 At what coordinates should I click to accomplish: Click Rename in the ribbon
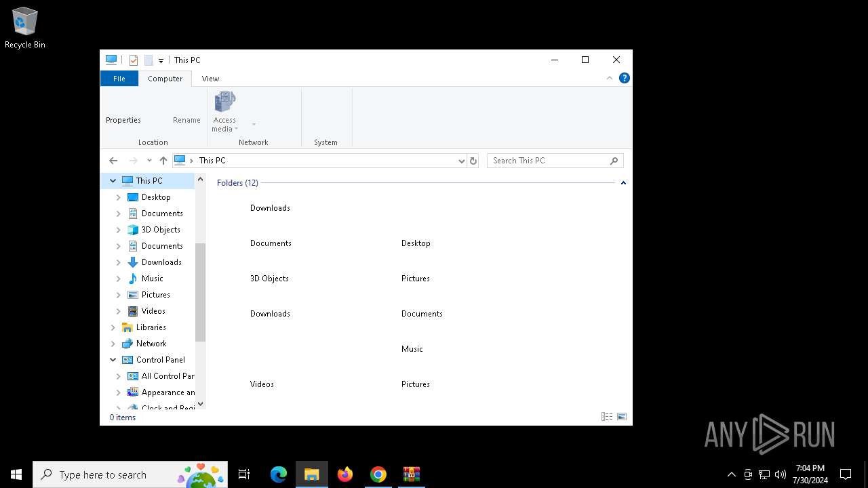(186, 120)
